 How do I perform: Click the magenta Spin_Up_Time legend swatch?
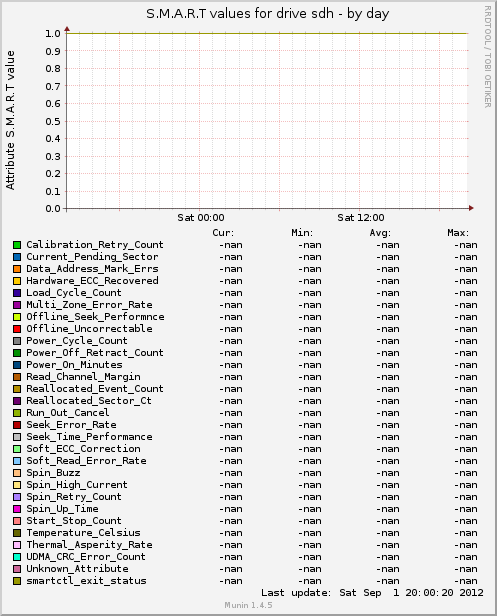(17, 509)
